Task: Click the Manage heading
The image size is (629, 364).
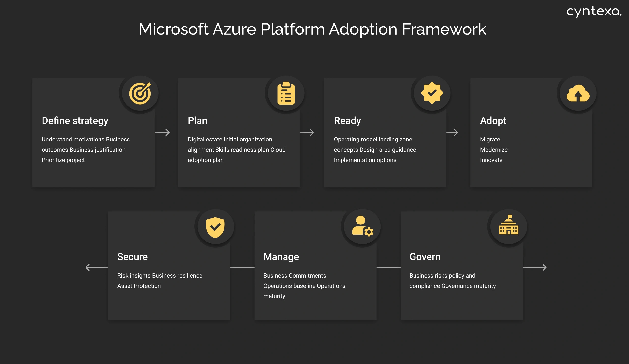Action: pos(281,256)
